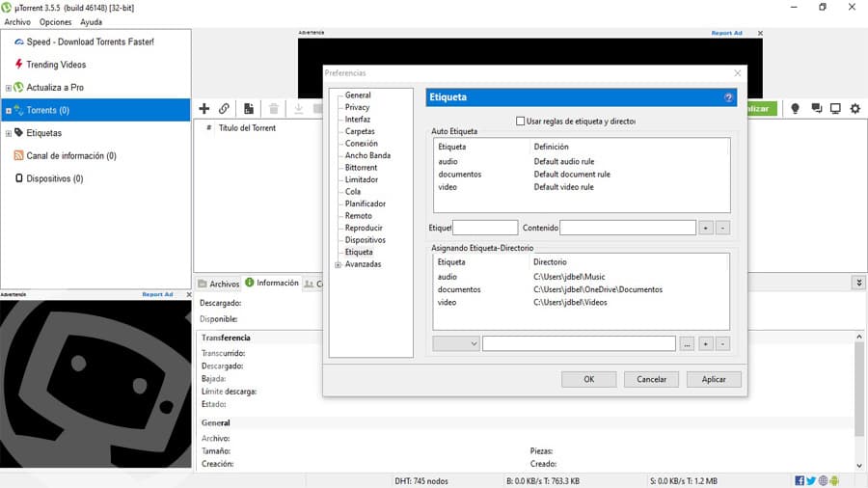Open settings gear icon in main toolbar
Image resolution: width=868 pixels, height=488 pixels.
click(x=855, y=108)
